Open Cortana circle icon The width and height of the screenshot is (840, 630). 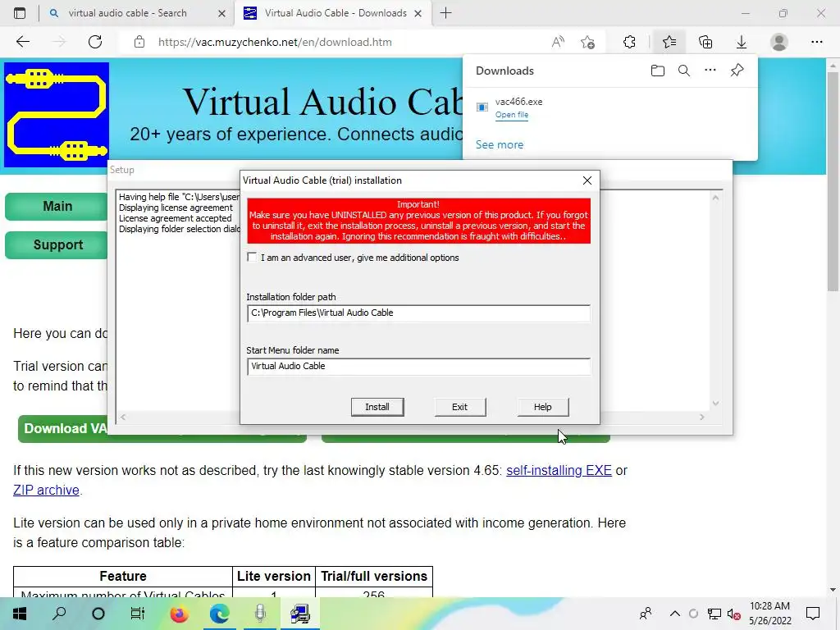[98, 614]
